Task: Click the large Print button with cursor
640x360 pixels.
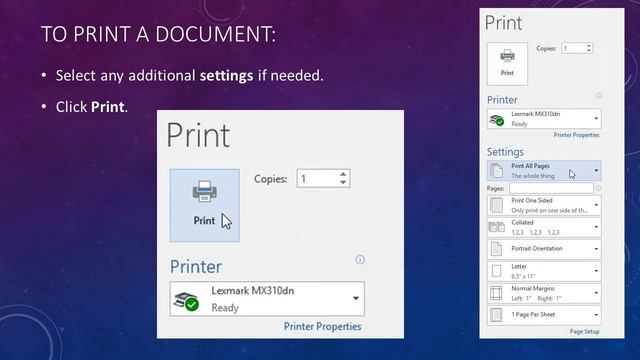Action: [204, 205]
